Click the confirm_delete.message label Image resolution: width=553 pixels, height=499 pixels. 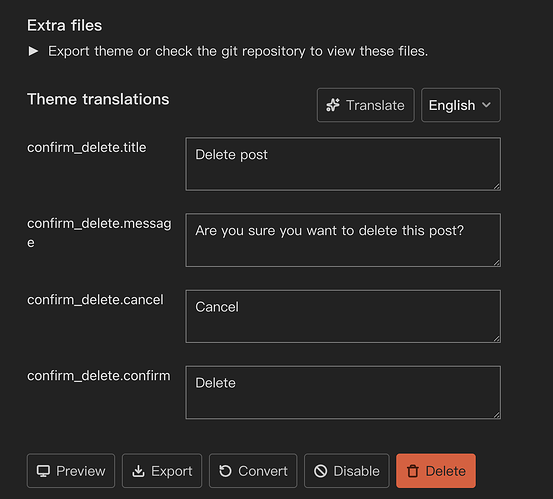click(99, 233)
